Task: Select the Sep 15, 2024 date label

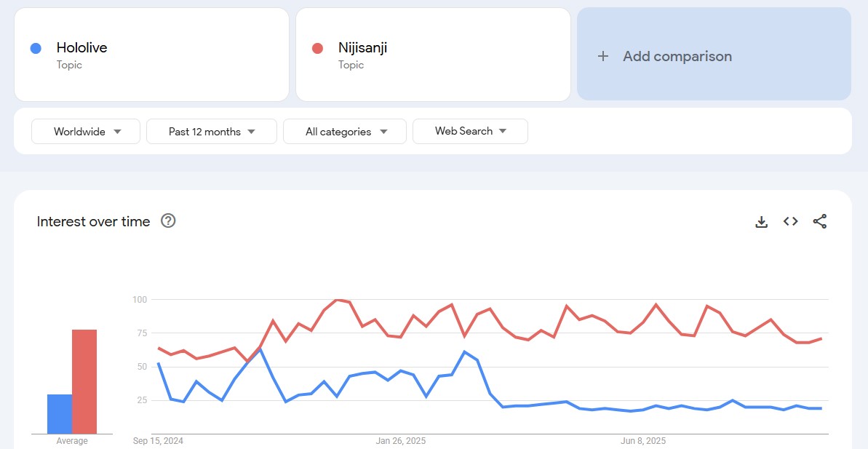Action: 158,441
